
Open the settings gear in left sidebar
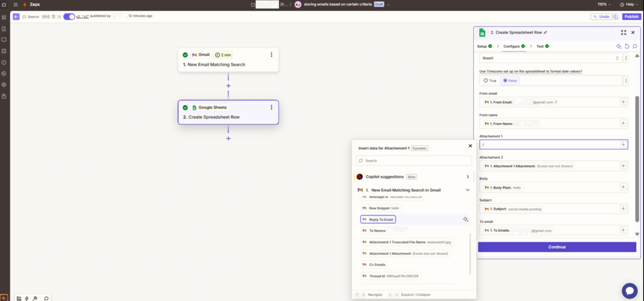(4, 85)
